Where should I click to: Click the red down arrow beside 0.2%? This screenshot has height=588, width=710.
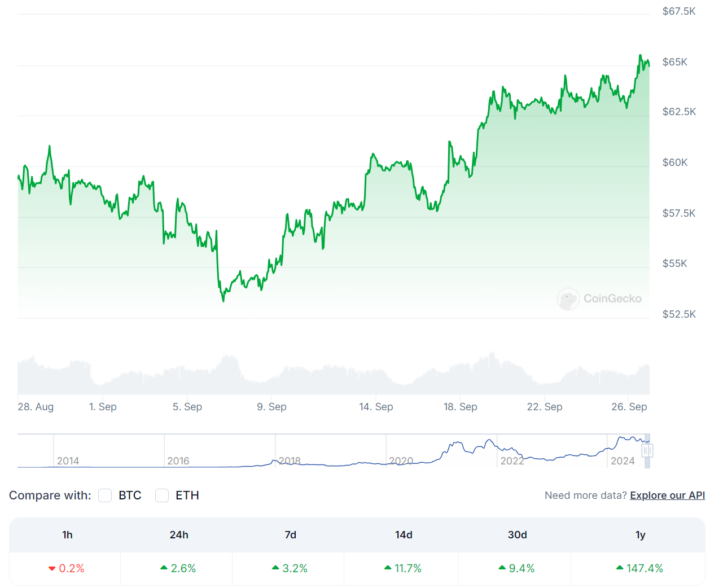click(52, 568)
